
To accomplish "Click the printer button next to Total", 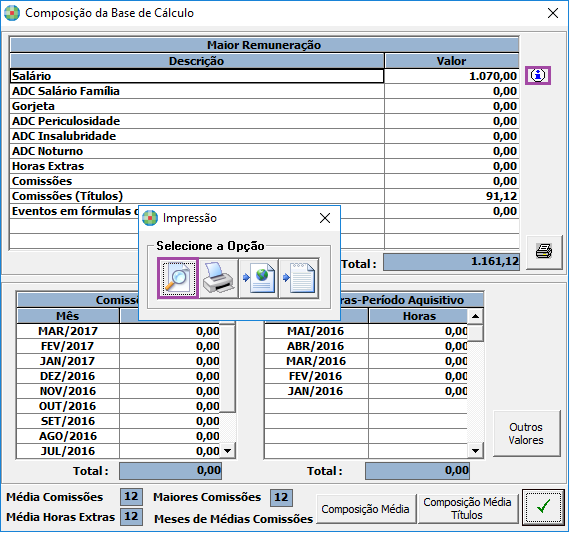I will 544,252.
